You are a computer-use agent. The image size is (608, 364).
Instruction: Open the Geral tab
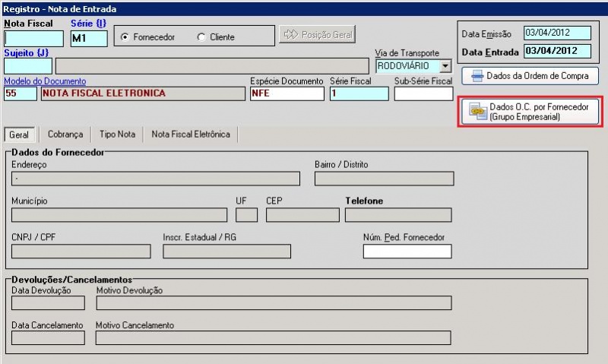pos(19,135)
